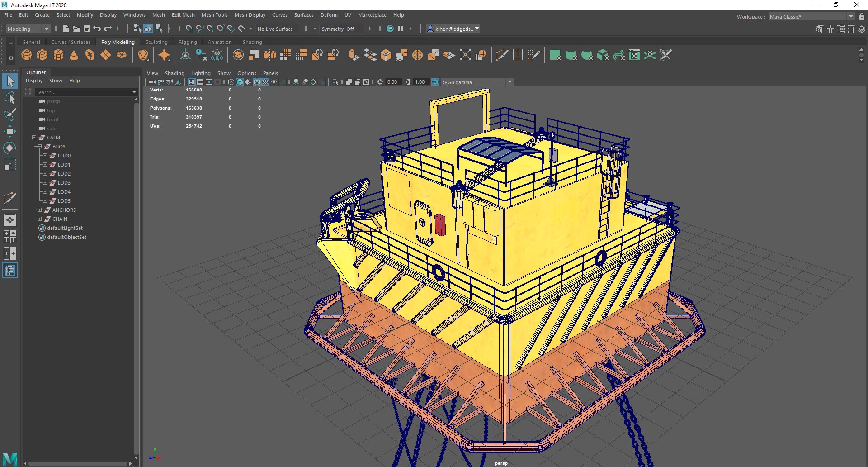Screen dimensions: 868x467
Task: Click the undo arrow icon
Action: [97, 29]
